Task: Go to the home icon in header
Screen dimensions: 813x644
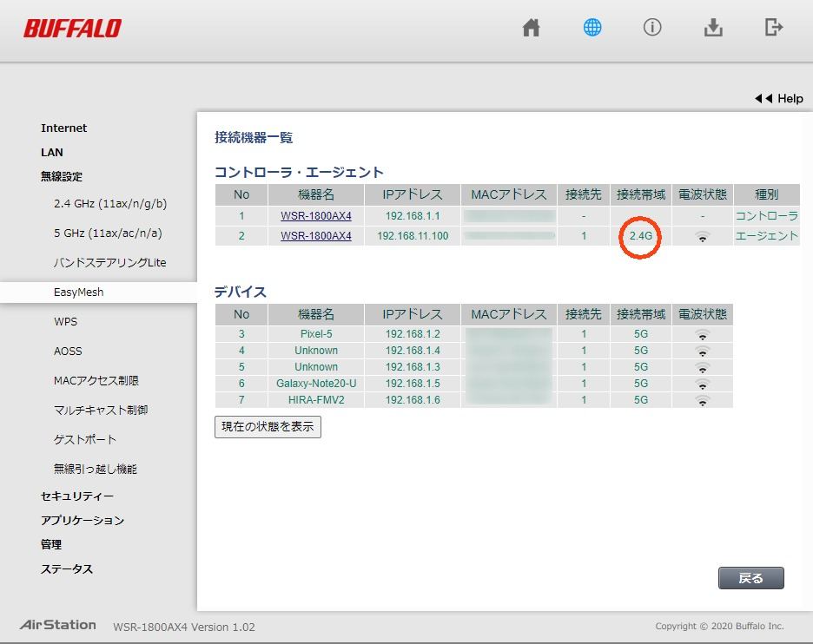Action: coord(531,28)
